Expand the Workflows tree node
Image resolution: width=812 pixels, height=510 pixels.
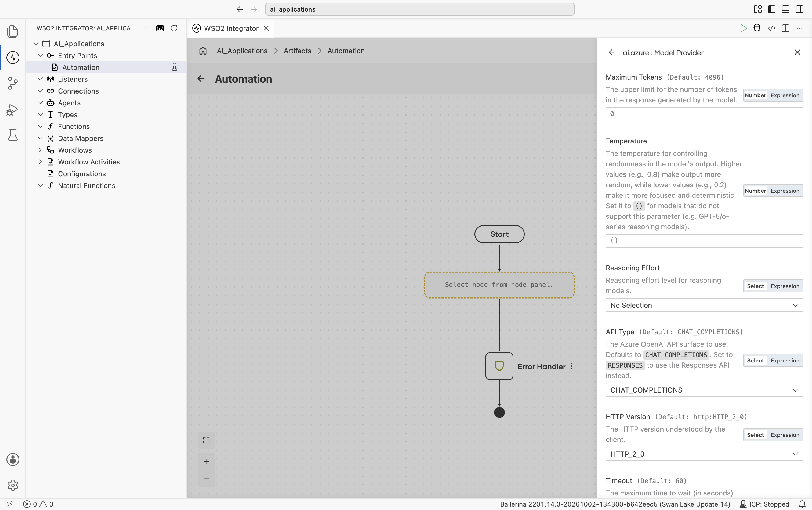40,150
